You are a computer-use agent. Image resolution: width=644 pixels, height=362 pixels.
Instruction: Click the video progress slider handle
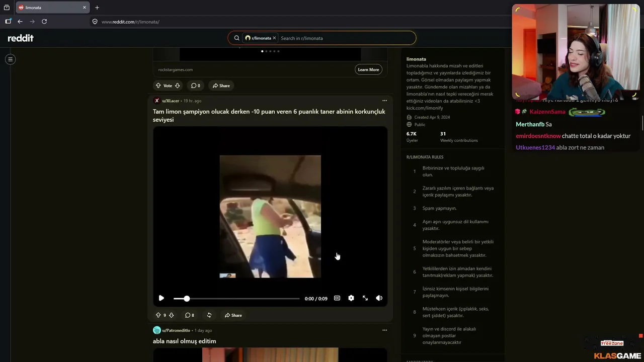coord(187,299)
